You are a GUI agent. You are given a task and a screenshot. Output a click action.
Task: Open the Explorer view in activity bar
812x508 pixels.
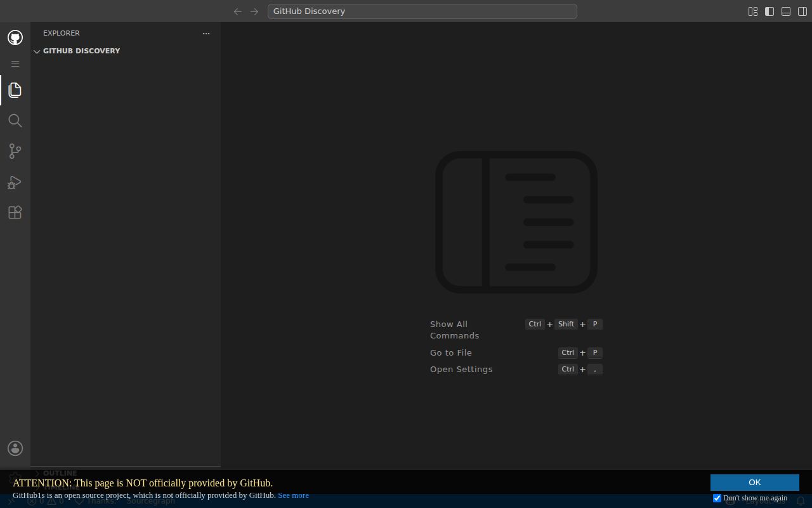(15, 90)
